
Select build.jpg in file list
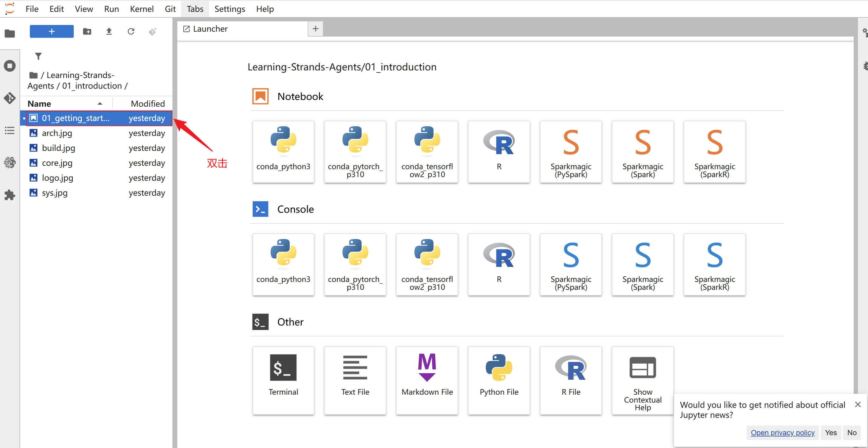pos(96,148)
